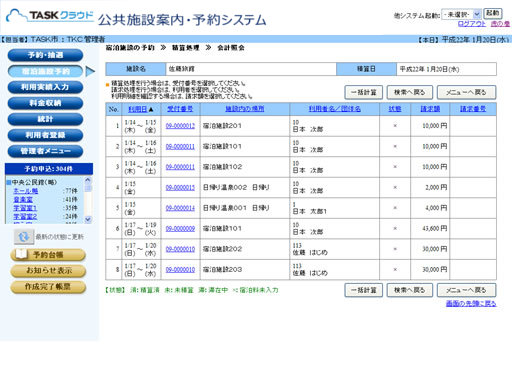Image resolution: width=512 pixels, height=384 pixels.
Task: Click the ログアウト link
Action: 472,24
